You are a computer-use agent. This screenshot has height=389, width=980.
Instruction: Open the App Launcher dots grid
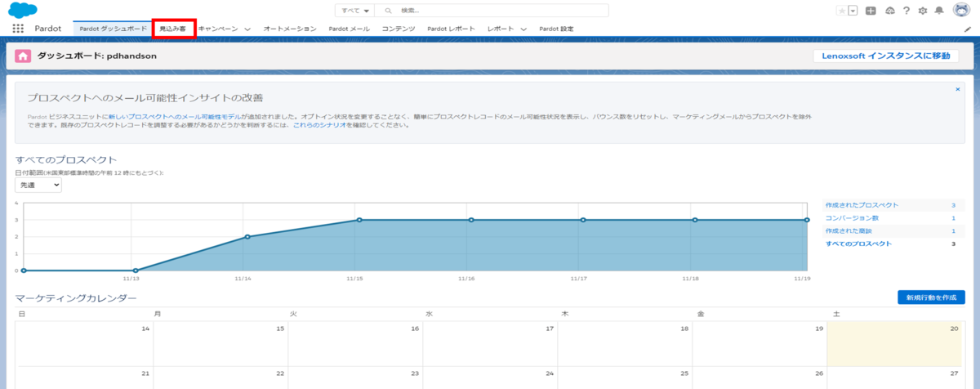tap(18, 29)
